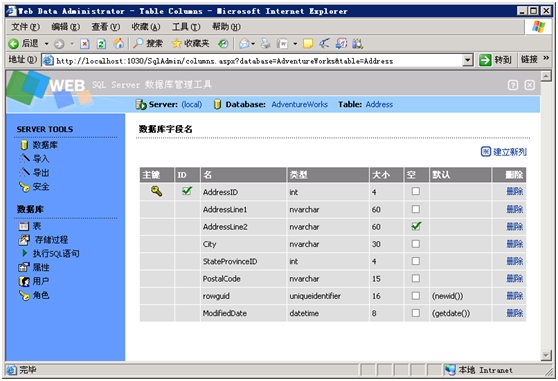Toggle the null checkbox for AddressID

point(415,191)
